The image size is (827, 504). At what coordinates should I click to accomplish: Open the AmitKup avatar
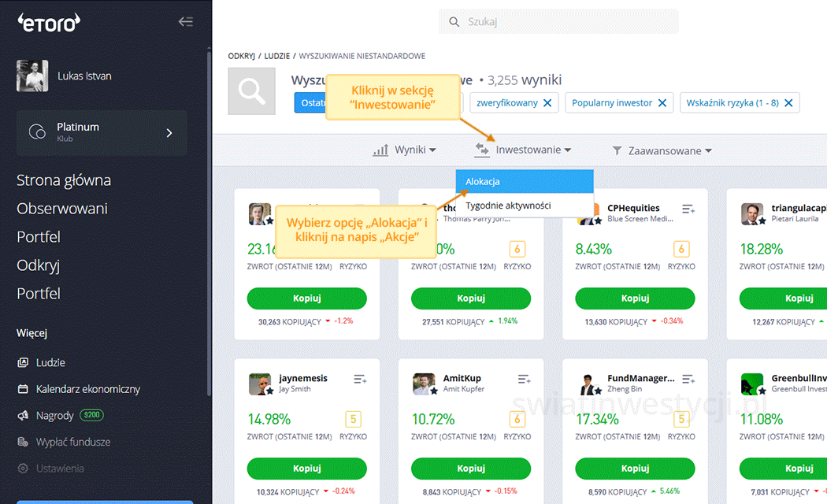tap(424, 384)
